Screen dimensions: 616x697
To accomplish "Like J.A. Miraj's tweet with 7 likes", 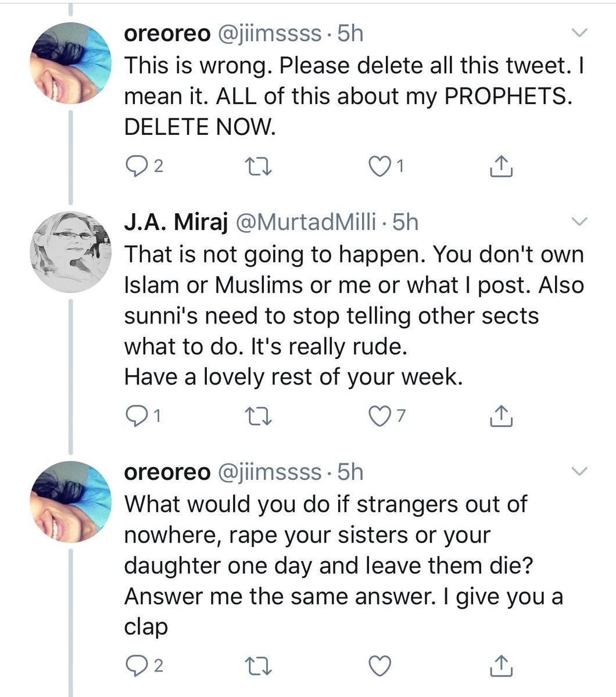I will tap(379, 415).
